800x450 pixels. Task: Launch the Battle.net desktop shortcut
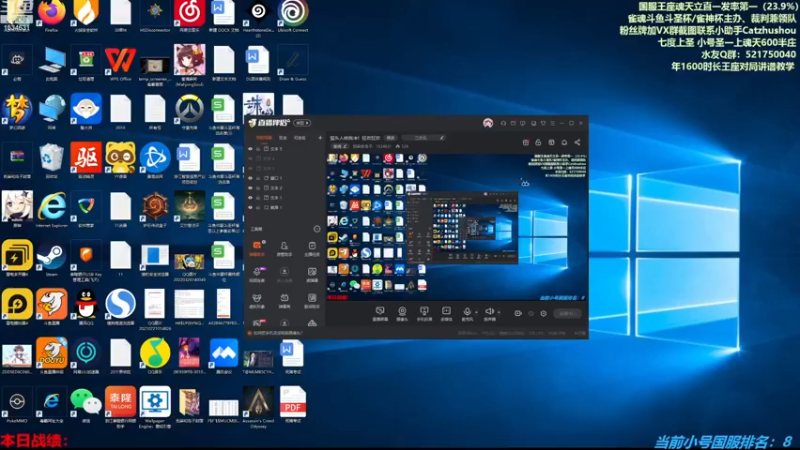tap(155, 158)
